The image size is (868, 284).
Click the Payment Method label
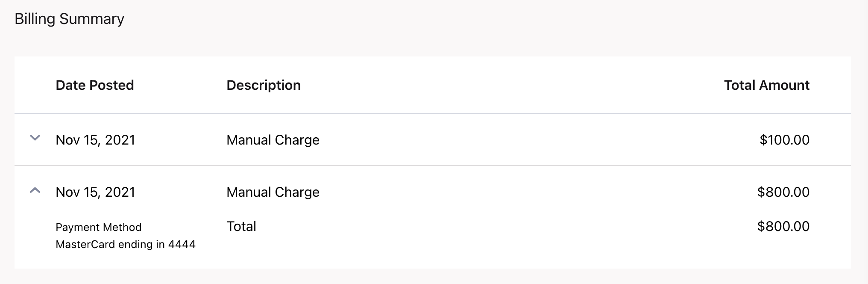(99, 227)
